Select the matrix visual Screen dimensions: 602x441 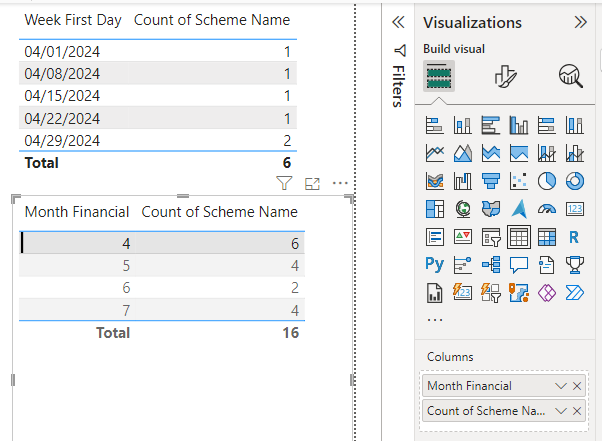pos(547,237)
